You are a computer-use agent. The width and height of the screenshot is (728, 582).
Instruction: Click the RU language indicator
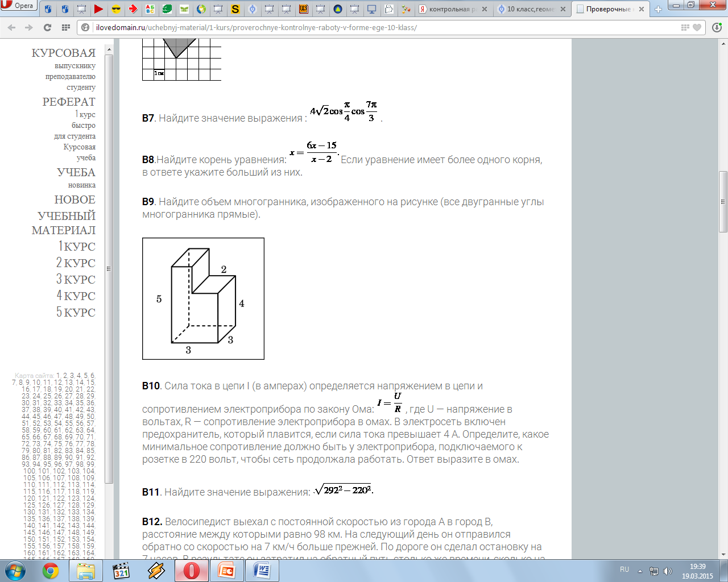coord(624,569)
